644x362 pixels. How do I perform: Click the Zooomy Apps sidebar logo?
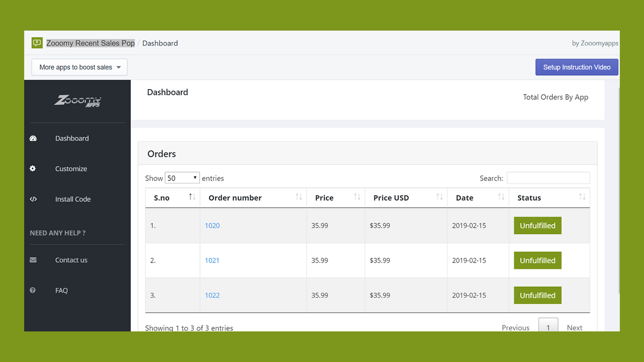click(x=77, y=101)
